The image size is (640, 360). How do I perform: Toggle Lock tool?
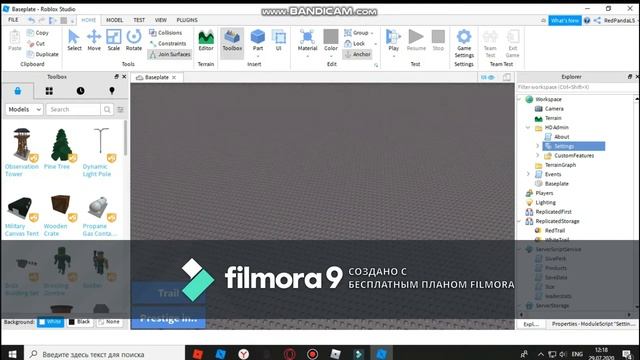pyautogui.click(x=355, y=43)
